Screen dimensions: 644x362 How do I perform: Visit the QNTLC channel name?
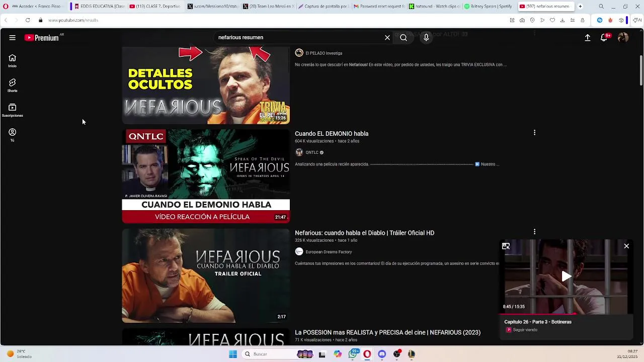[312, 152]
